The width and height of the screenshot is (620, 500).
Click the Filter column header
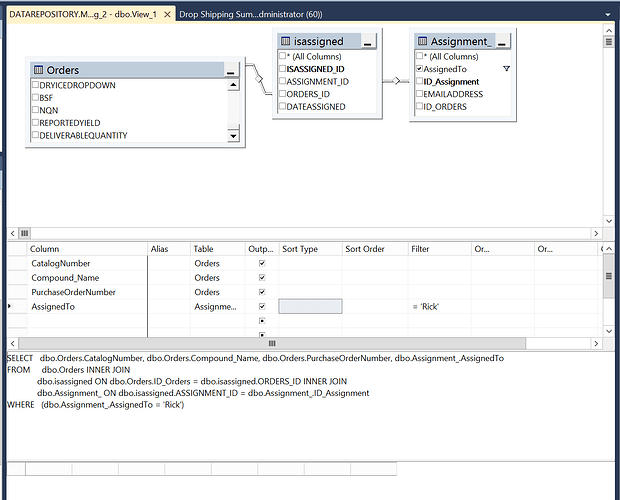[420, 248]
